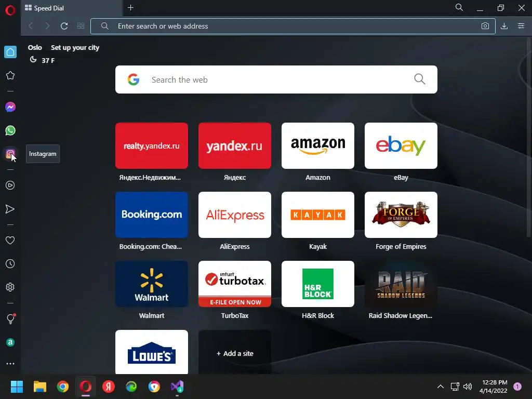Open the Pinboards heart icon
Image resolution: width=532 pixels, height=399 pixels.
pyautogui.click(x=10, y=240)
